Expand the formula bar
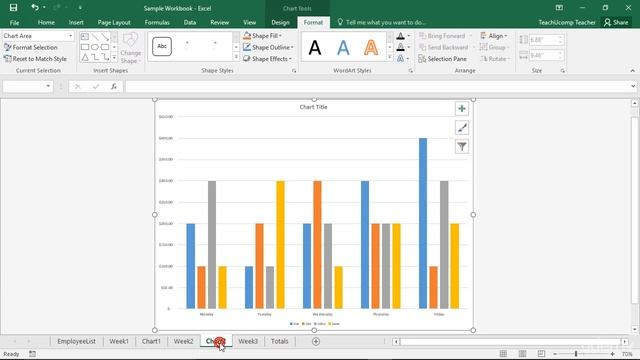Image resolution: width=640 pixels, height=360 pixels. pos(633,86)
